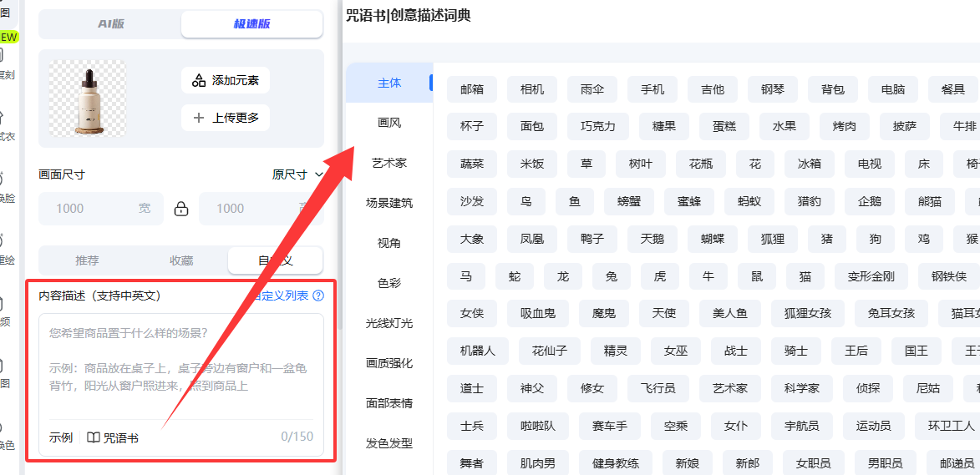The image size is (980, 475).
Task: Click the 螃蟹 keyword tag
Action: click(x=629, y=201)
